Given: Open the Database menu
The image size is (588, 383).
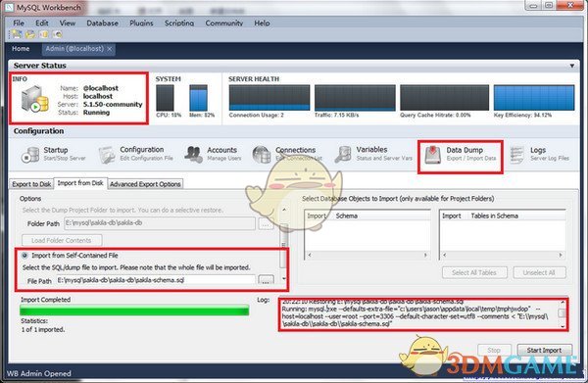Looking at the screenshot, I should click(x=102, y=23).
